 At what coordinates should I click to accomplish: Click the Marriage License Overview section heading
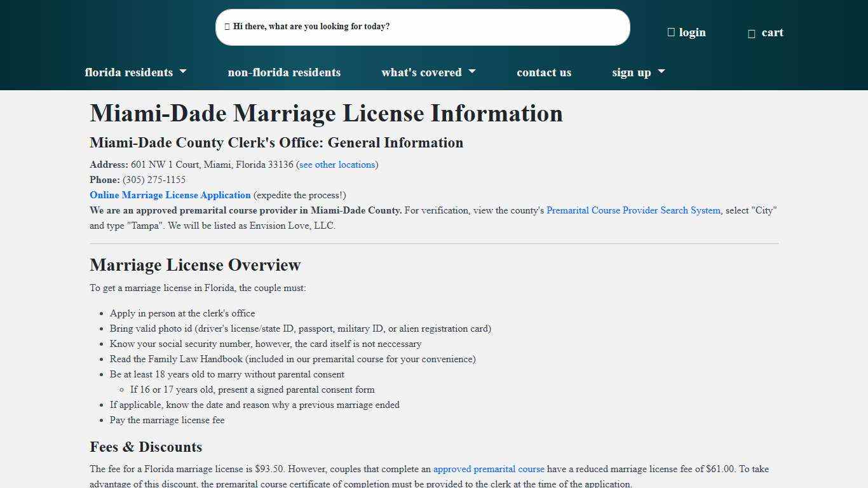(195, 265)
